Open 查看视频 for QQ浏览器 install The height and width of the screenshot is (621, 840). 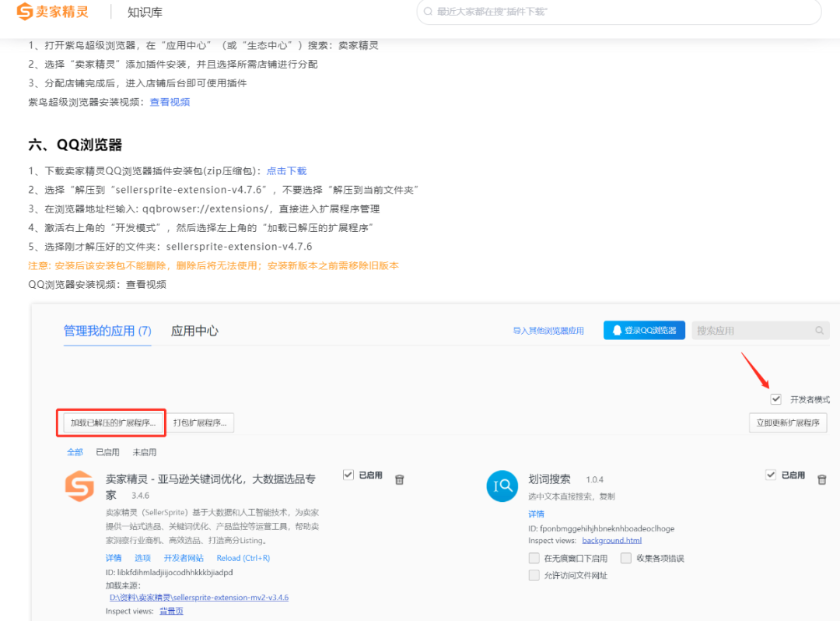coord(145,285)
